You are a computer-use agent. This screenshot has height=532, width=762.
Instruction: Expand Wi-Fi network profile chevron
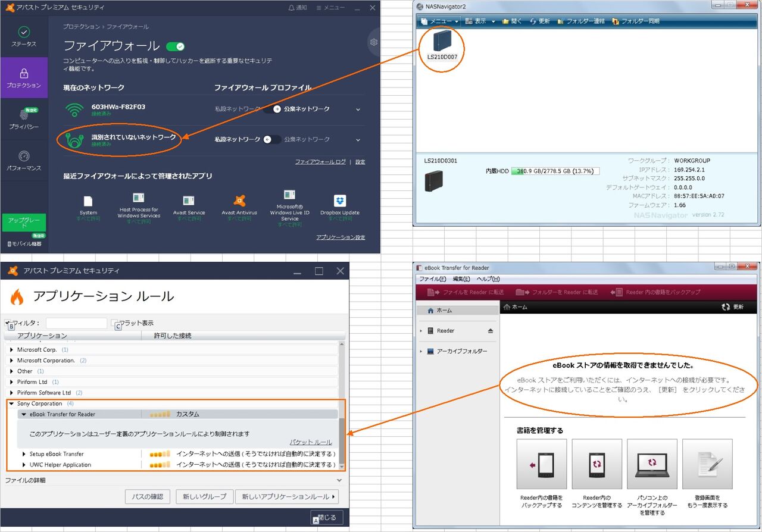[358, 109]
